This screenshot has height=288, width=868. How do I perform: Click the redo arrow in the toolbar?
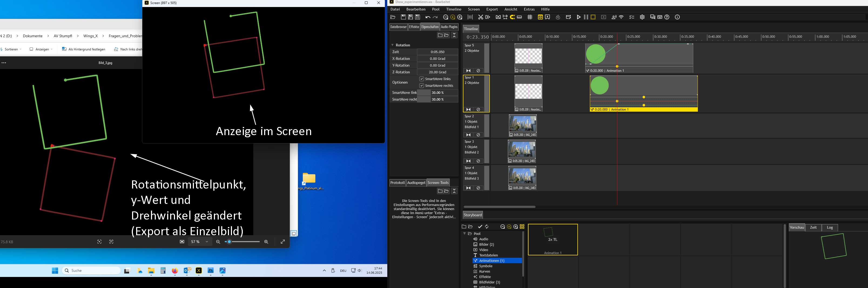click(x=435, y=17)
